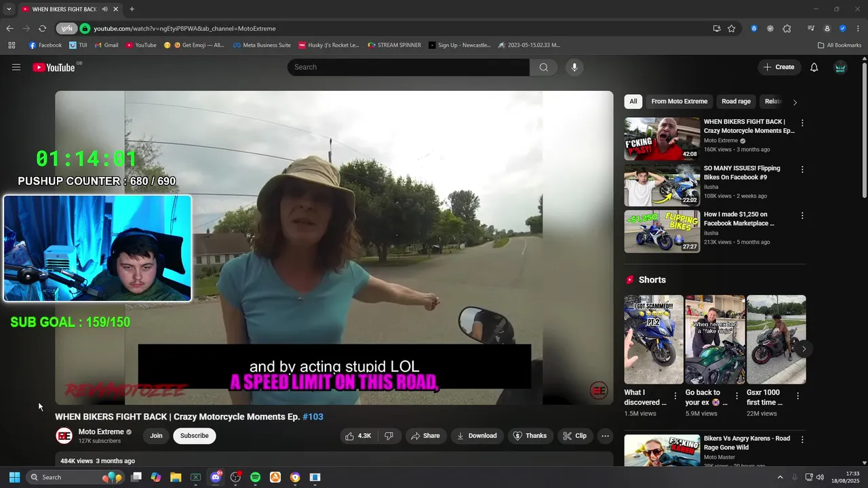Open 'Gsxr 1000 first time' short thumbnail
Viewport: 868px width, 488px height.
776,340
